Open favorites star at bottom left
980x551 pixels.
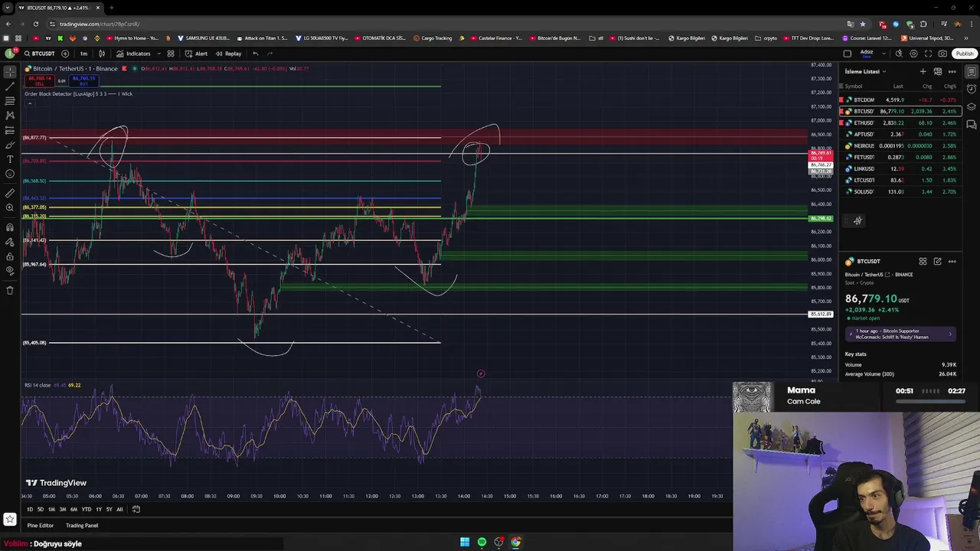tap(10, 520)
